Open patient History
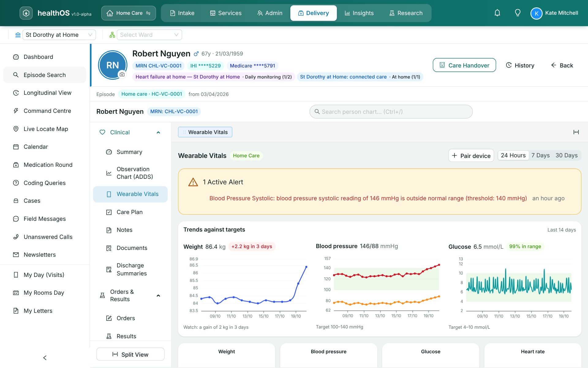 tap(520, 65)
